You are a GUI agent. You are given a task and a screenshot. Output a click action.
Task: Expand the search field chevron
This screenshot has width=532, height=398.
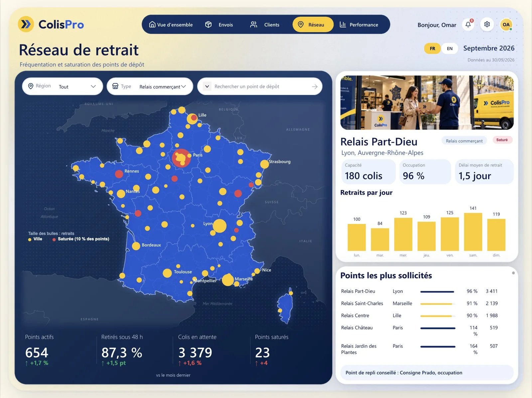(207, 86)
